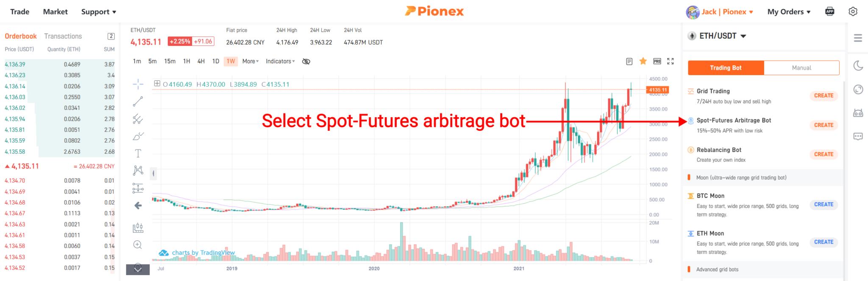
Task: Select the Crosshair cursor tool
Action: click(x=137, y=84)
